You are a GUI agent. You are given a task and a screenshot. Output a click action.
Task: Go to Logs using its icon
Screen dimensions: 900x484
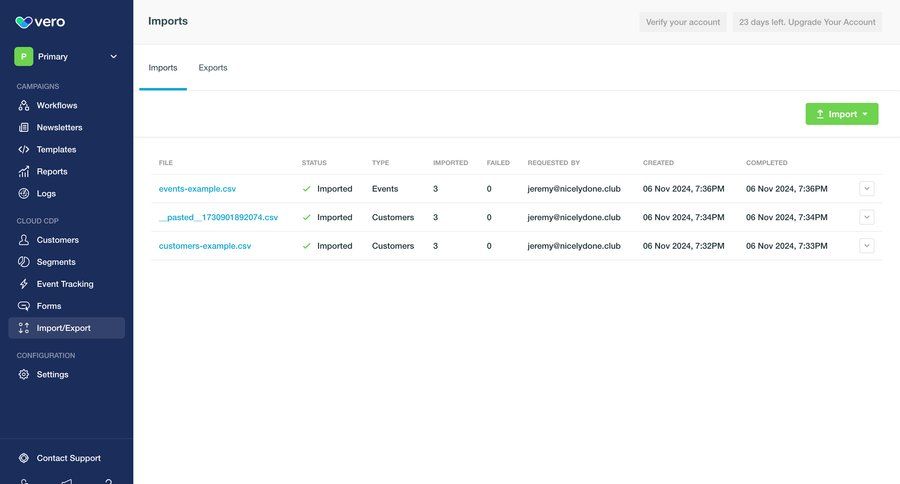pos(24,193)
